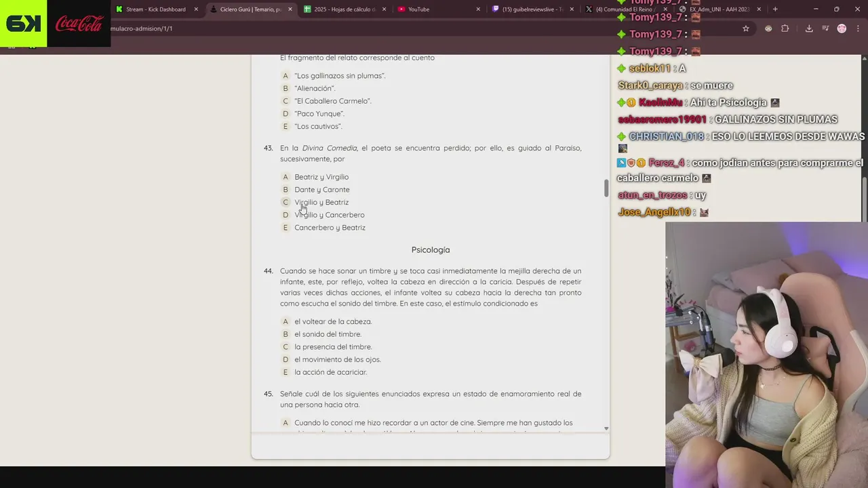Open the browser three-dot menu
The width and height of the screenshot is (868, 488).
(858, 28)
